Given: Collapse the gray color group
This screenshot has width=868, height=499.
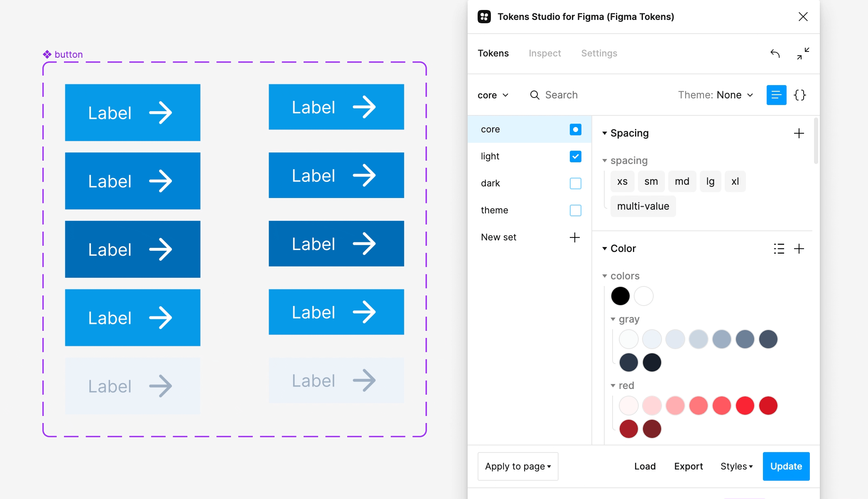Looking at the screenshot, I should (x=613, y=319).
